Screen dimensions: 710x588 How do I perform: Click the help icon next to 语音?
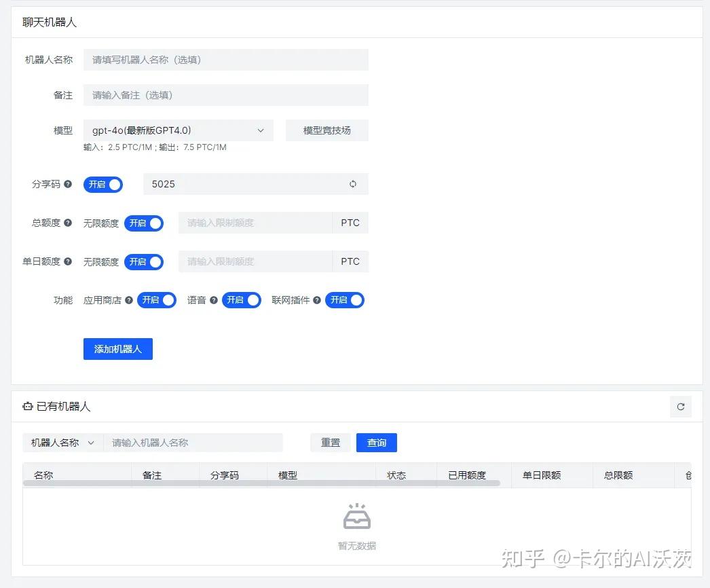pyautogui.click(x=214, y=299)
